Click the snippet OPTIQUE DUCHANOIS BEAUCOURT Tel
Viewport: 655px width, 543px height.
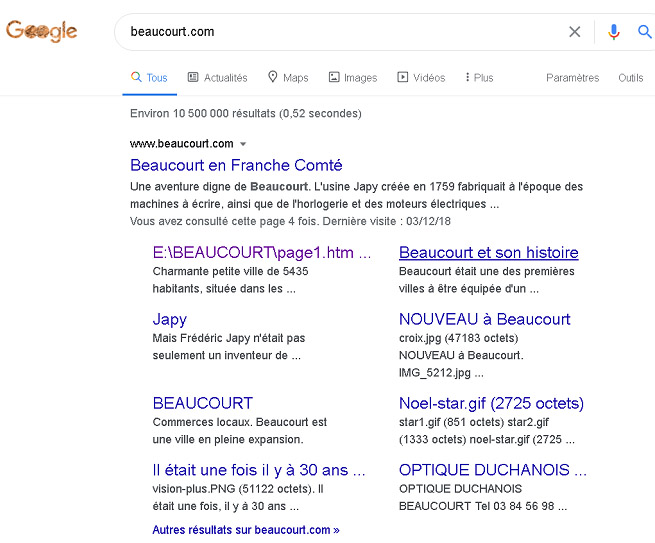point(483,497)
